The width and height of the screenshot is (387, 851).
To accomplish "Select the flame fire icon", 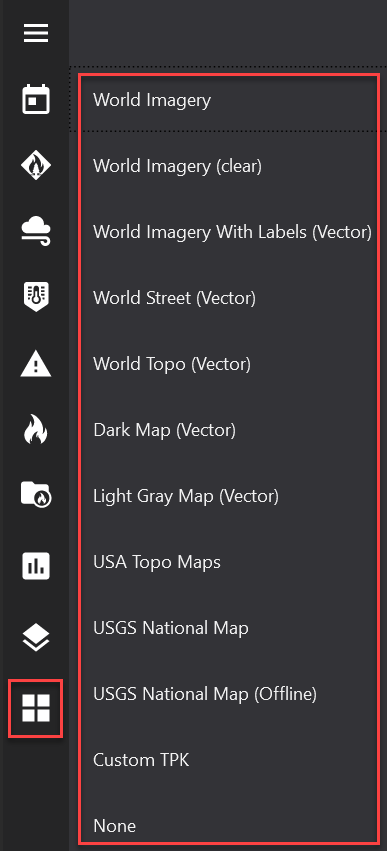I will [36, 429].
